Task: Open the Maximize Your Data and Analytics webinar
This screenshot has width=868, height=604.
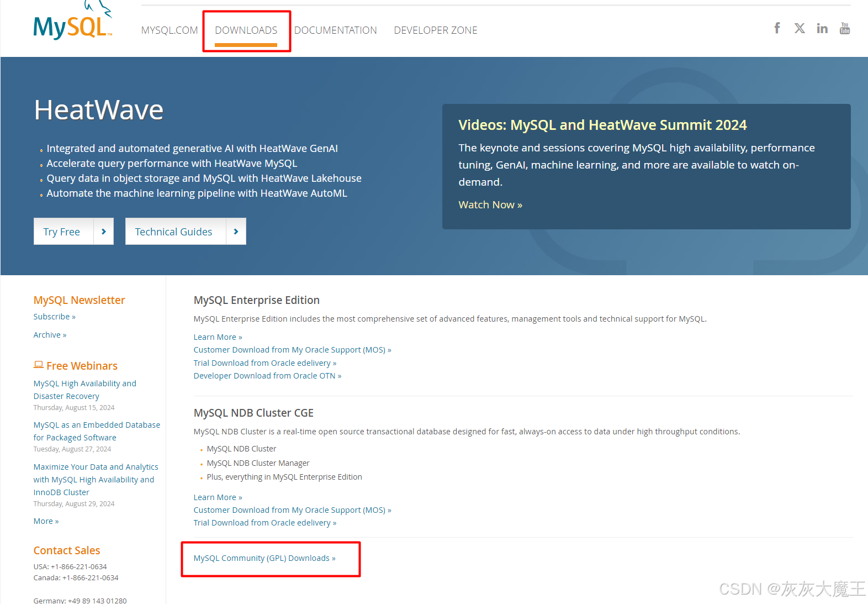Action: coord(96,480)
